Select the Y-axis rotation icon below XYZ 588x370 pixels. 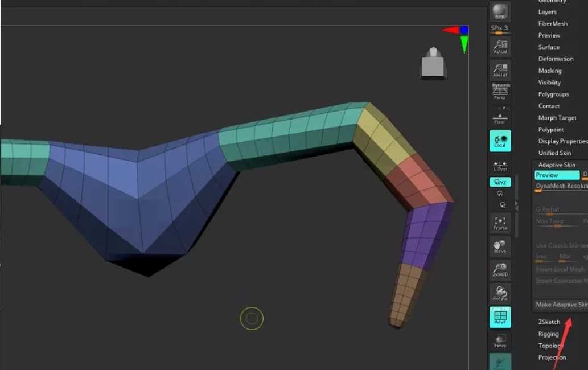(x=500, y=194)
